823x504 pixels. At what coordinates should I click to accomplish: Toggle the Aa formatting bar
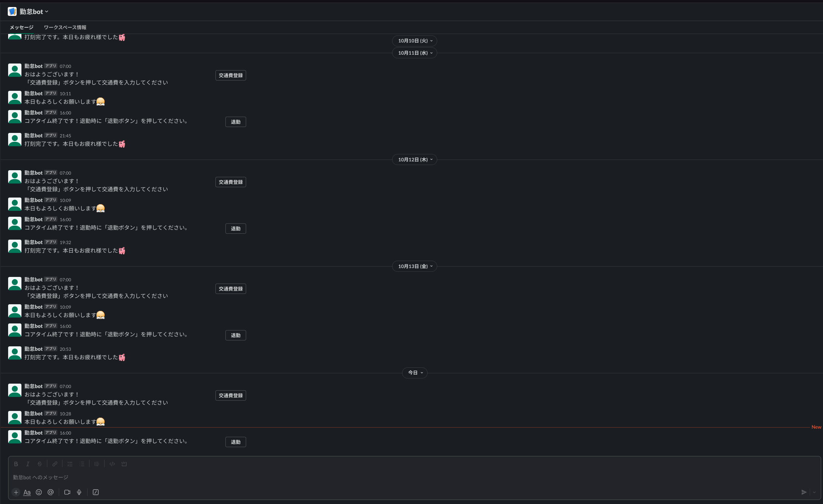tap(27, 492)
